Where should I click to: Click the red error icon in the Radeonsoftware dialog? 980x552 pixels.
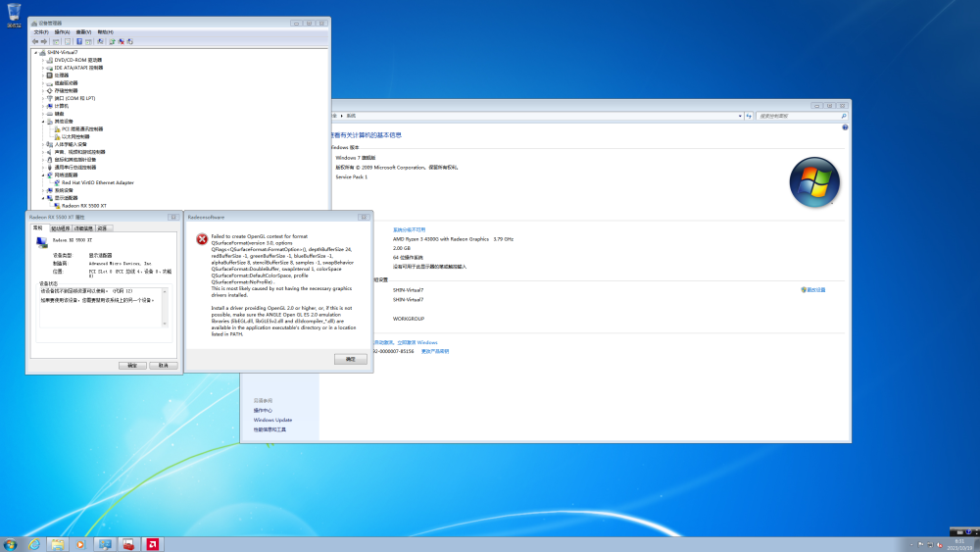[202, 239]
